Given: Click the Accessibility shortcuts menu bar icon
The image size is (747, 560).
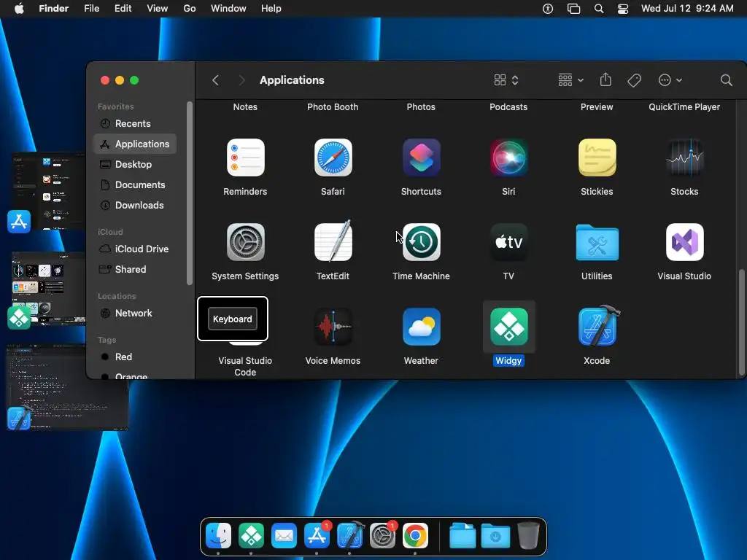Looking at the screenshot, I should (x=548, y=9).
